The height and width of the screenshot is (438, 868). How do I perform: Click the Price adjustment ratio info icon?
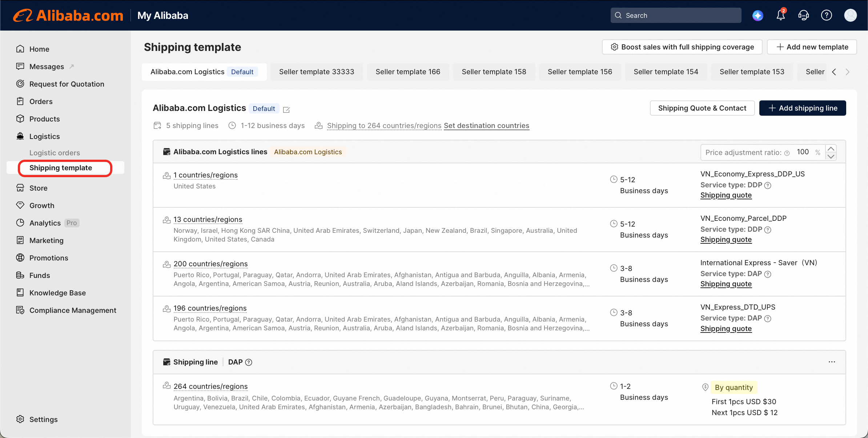coord(787,153)
